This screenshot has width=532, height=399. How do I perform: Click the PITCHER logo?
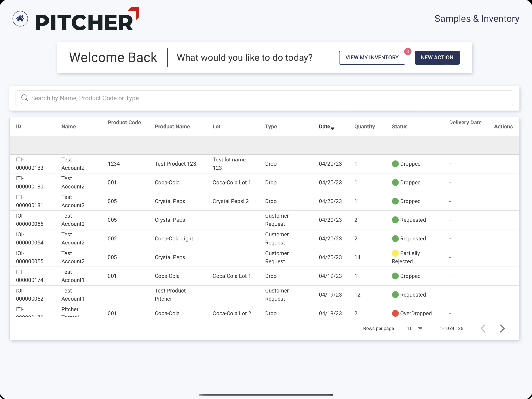point(87,19)
